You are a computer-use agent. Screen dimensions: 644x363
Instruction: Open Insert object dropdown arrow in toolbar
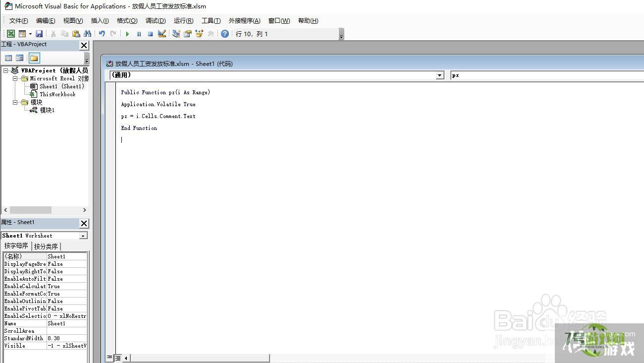click(x=30, y=34)
